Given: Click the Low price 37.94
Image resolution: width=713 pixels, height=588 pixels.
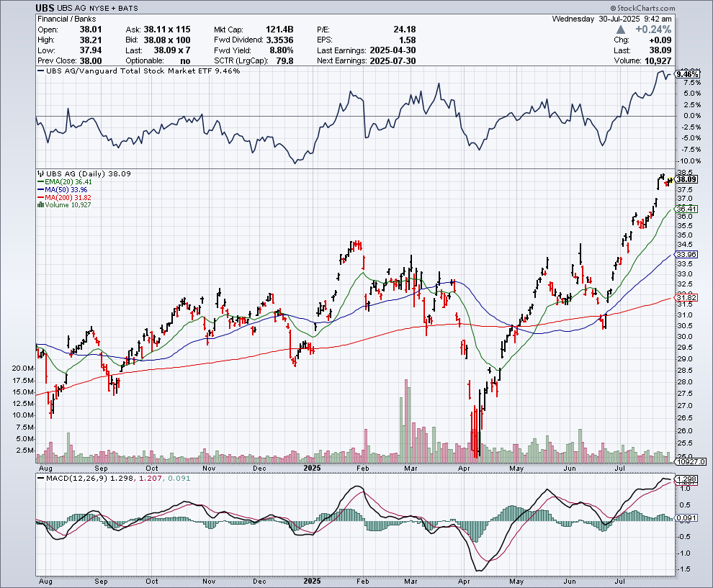Looking at the screenshot, I should [x=91, y=50].
